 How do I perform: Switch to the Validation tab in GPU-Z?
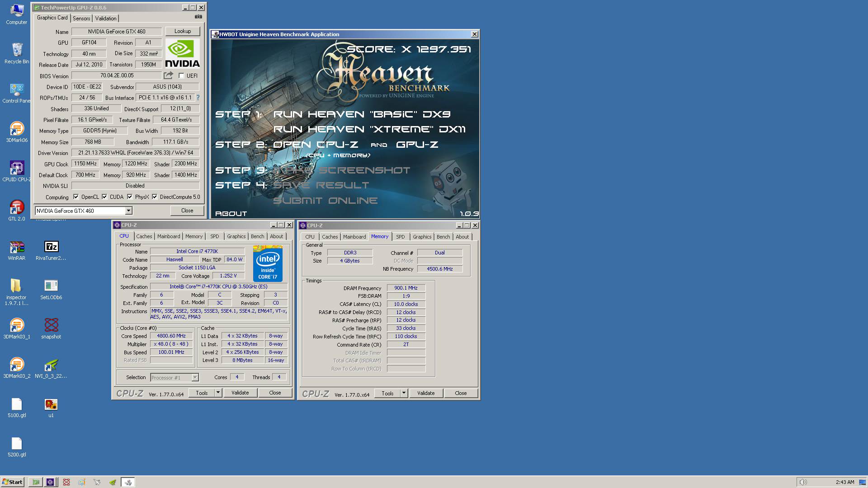[106, 19]
